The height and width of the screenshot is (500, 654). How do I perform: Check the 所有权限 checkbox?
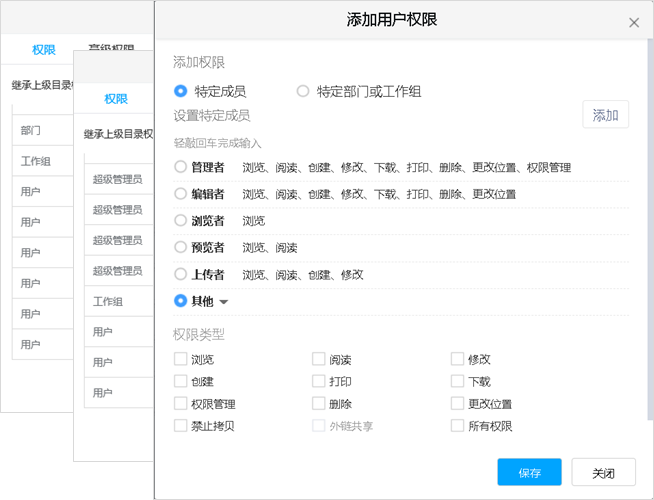[x=457, y=426]
